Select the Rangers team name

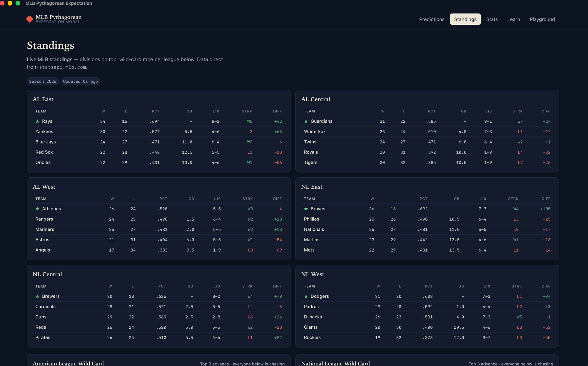pyautogui.click(x=44, y=219)
